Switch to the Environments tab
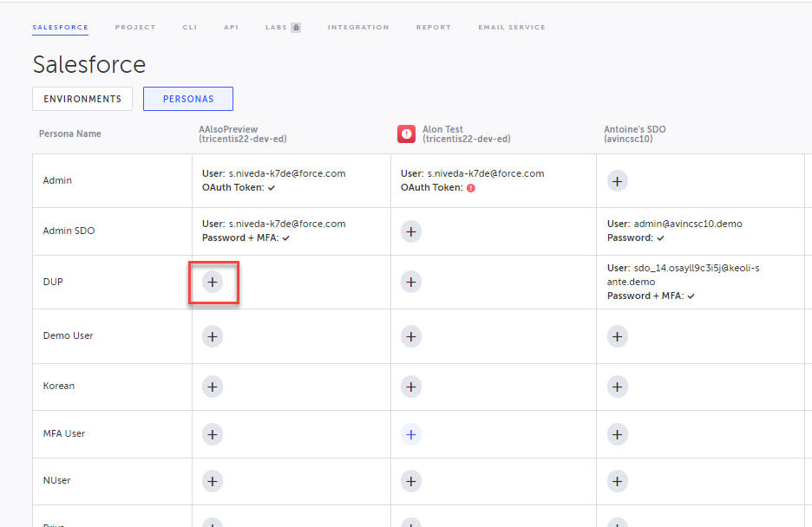The image size is (812, 527). (82, 99)
